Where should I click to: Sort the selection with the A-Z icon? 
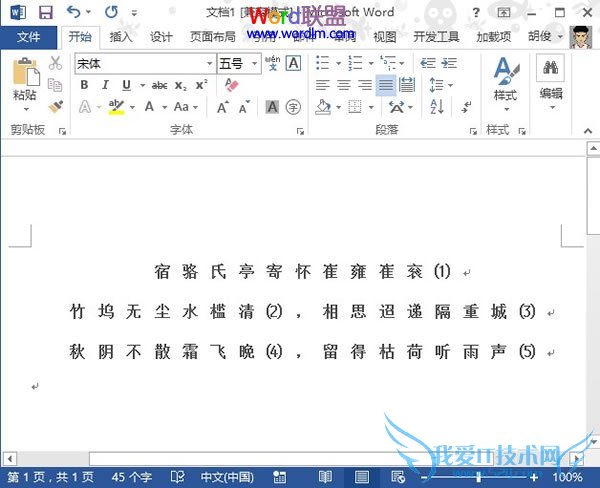pos(437,107)
